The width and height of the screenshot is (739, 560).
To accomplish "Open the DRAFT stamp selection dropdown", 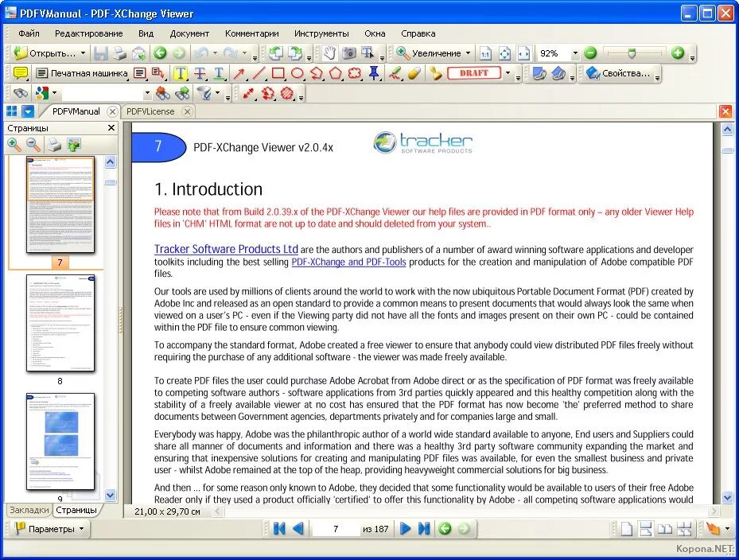I will coord(508,73).
